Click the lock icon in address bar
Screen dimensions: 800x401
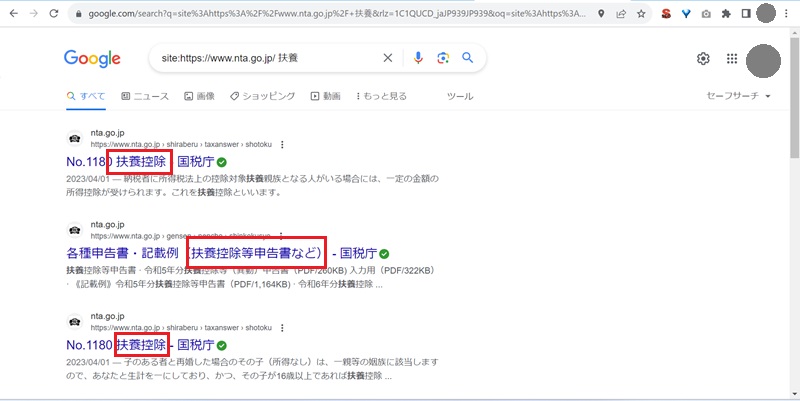click(79, 14)
